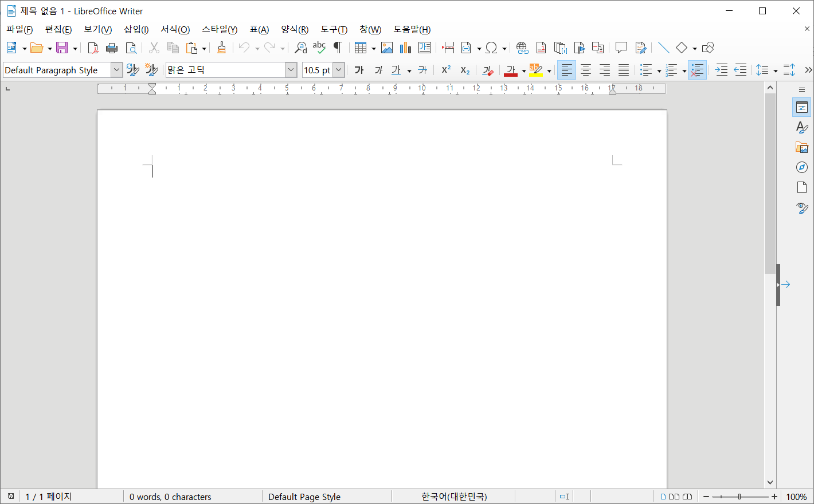Insert an image from the toolbar
The height and width of the screenshot is (504, 814).
(x=387, y=48)
